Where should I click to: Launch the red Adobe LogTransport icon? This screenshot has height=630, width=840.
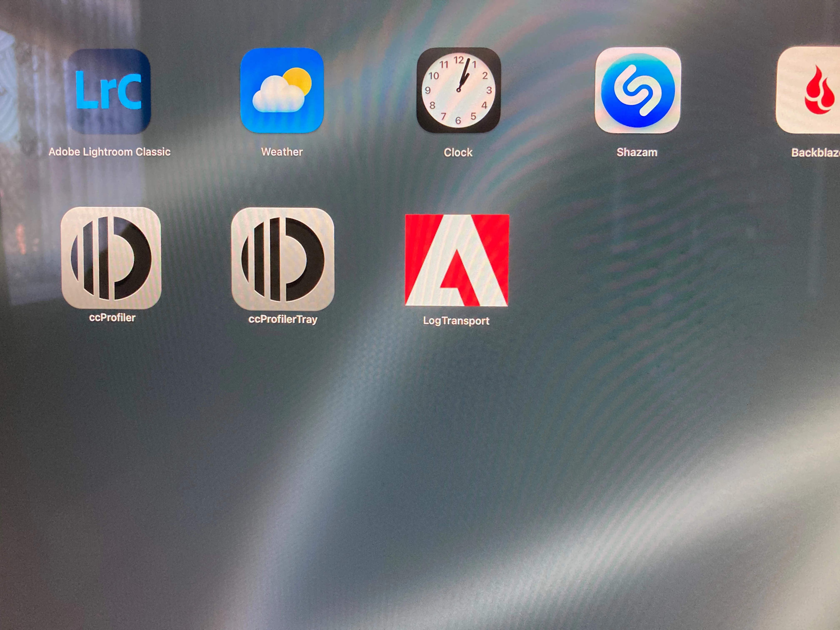[457, 260]
